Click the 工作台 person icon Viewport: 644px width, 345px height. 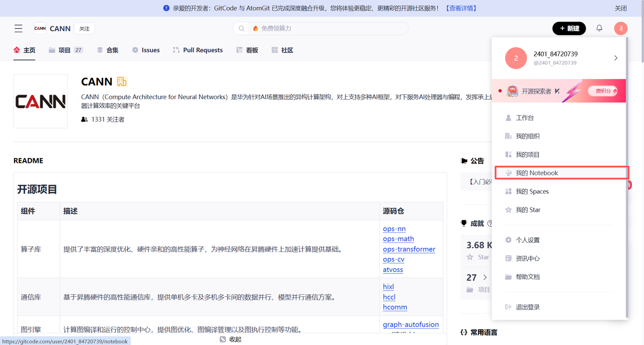(508, 118)
